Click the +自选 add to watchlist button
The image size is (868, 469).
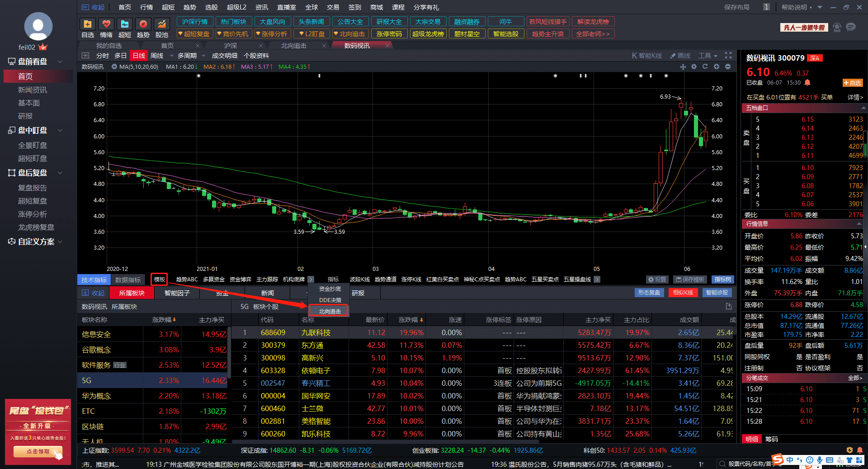pyautogui.click(x=853, y=83)
